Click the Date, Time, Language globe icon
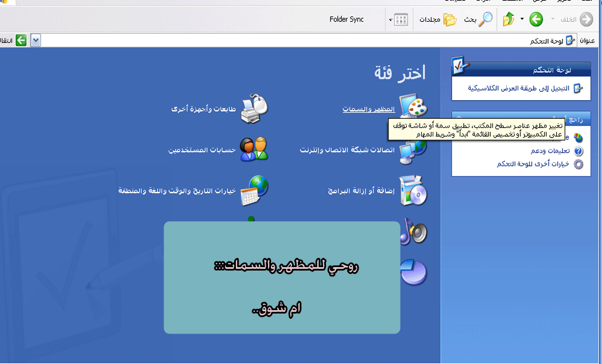This screenshot has height=364, width=602. pyautogui.click(x=254, y=190)
